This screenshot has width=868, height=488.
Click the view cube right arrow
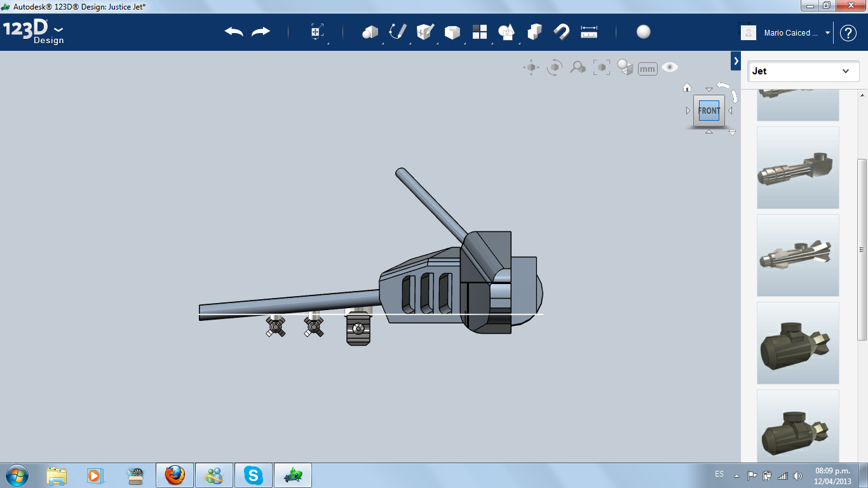pos(730,111)
